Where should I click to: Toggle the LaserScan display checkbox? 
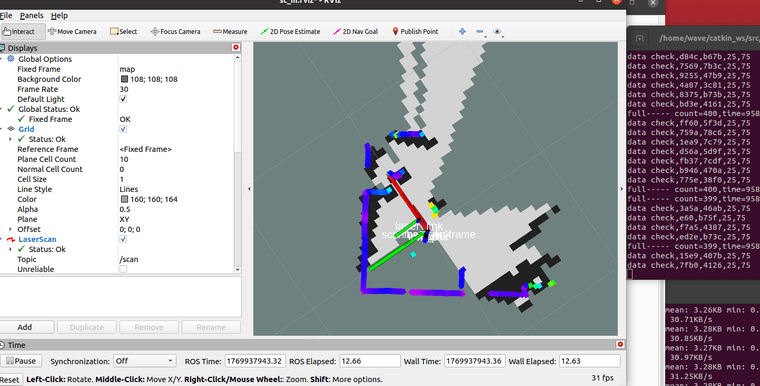pos(123,239)
